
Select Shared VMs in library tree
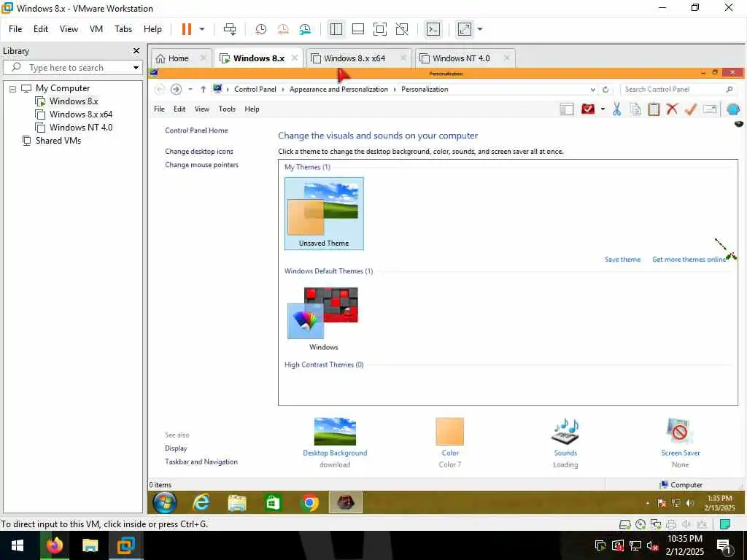(58, 141)
